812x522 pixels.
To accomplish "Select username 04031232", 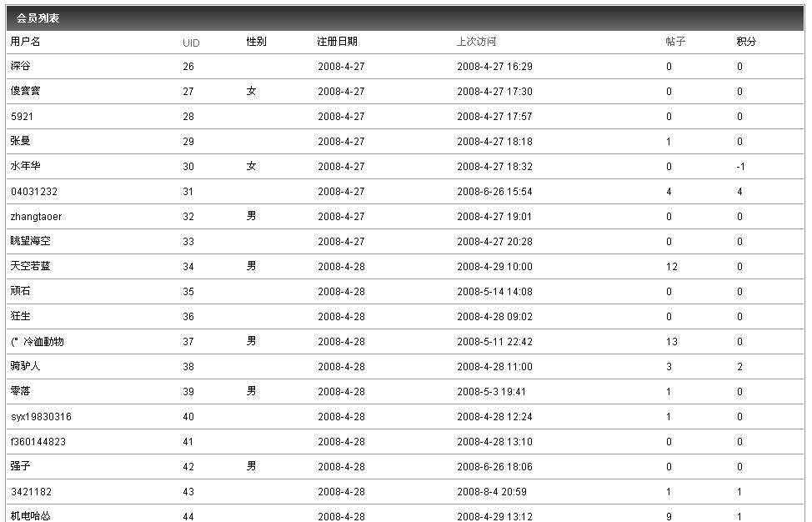I will (x=34, y=192).
